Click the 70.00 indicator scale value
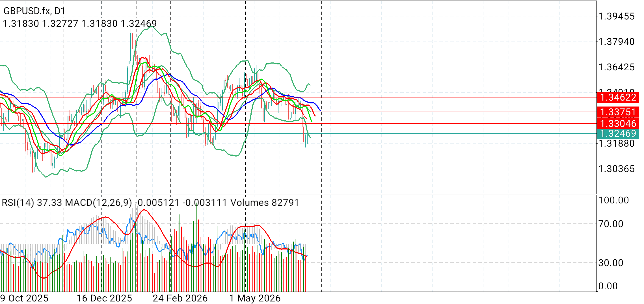This screenshot has width=644, height=304. coord(611,224)
